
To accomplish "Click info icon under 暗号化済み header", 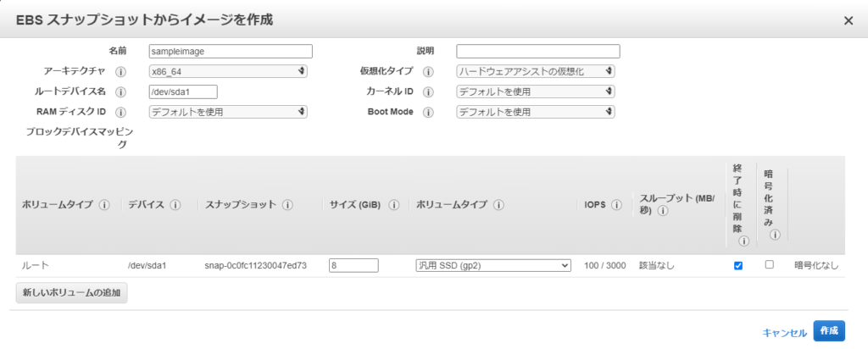I will click(x=775, y=235).
